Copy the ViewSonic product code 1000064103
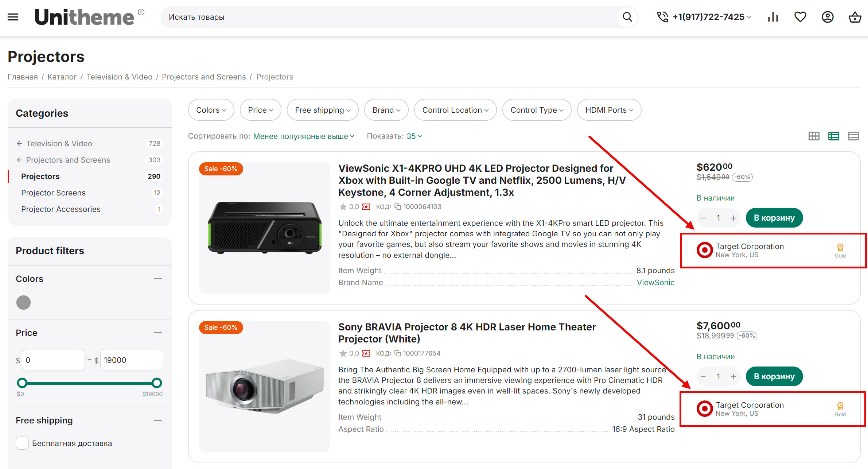This screenshot has width=868, height=469. [398, 207]
